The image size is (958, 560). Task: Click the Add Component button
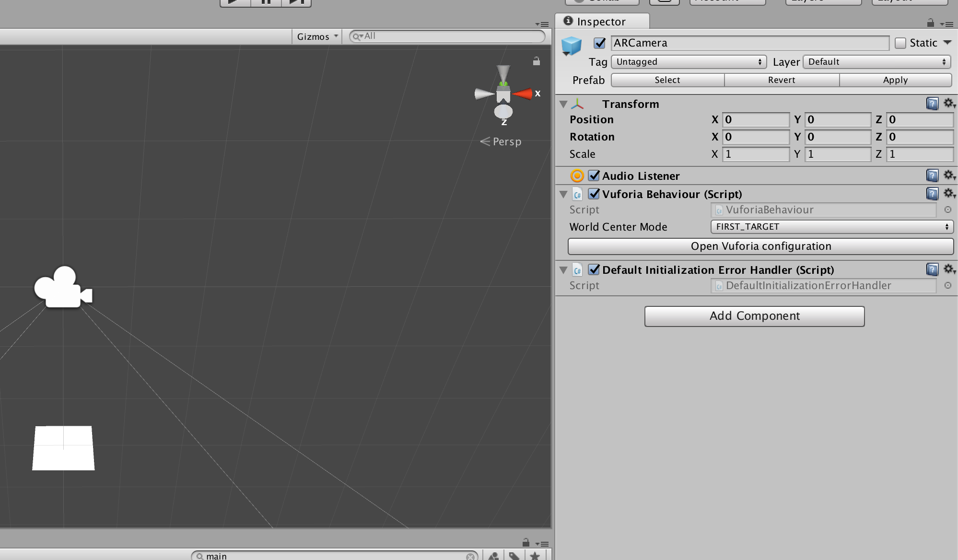(754, 316)
